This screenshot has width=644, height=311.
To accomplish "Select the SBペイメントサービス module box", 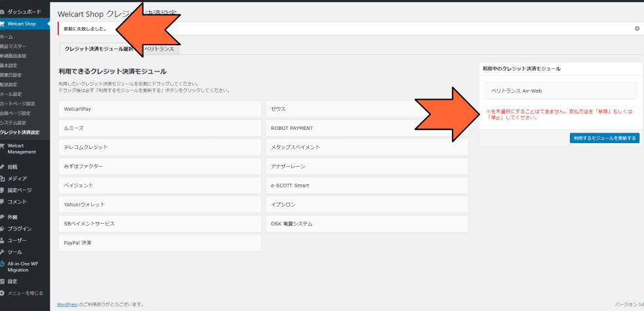I will [160, 224].
